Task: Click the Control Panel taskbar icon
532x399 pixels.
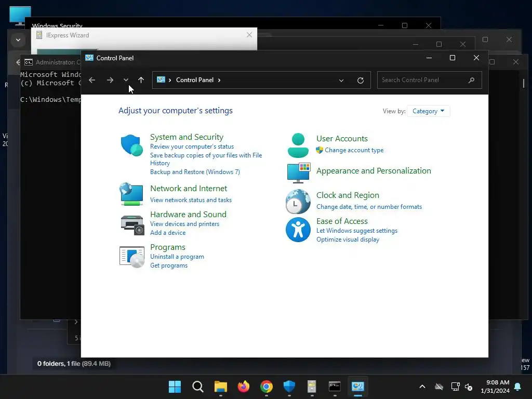Action: 358,387
